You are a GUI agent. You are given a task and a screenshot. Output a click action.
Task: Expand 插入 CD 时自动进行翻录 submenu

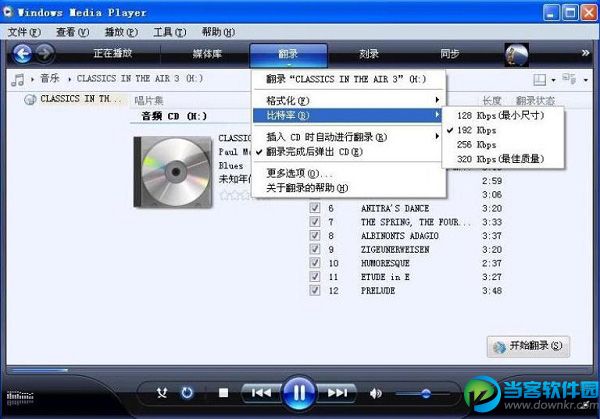point(348,137)
